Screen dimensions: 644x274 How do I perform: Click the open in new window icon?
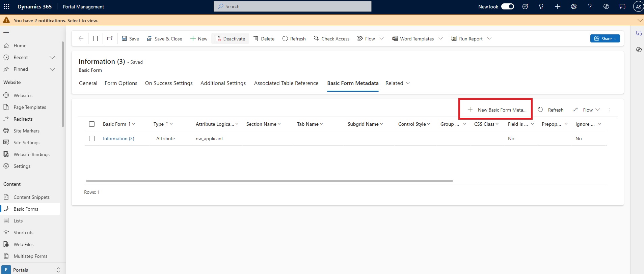click(x=110, y=39)
